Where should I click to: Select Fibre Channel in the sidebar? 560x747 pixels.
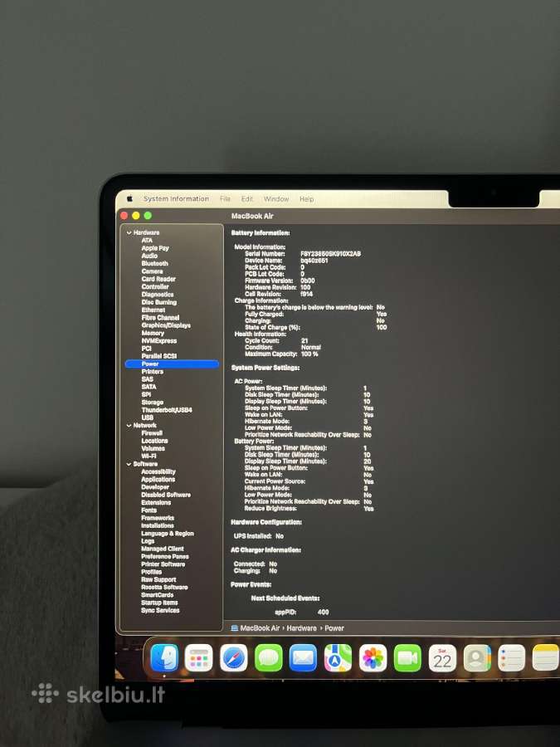coord(160,317)
